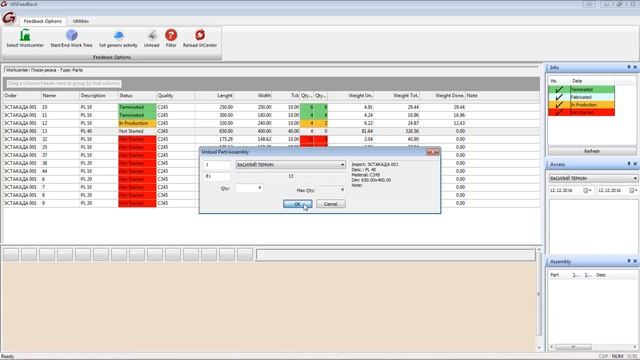Click In Production status cell of row 12
Image resolution: width=640 pixels, height=360 pixels.
click(x=137, y=123)
